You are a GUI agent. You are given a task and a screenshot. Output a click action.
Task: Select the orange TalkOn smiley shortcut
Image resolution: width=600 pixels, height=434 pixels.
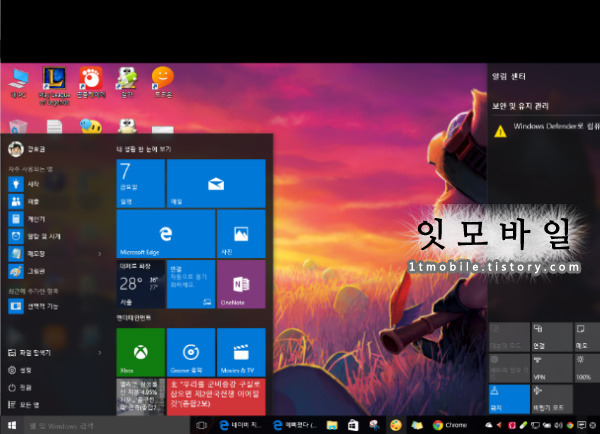coord(163,82)
